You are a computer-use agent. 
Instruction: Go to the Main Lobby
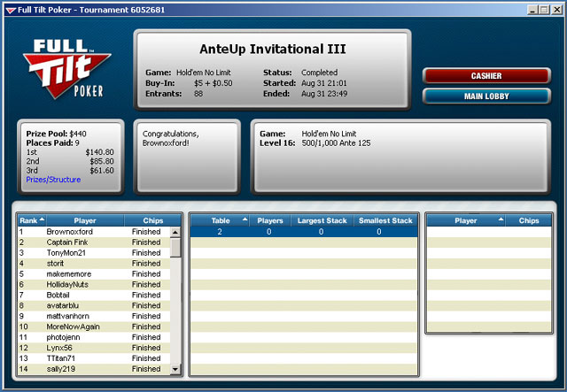pos(486,96)
